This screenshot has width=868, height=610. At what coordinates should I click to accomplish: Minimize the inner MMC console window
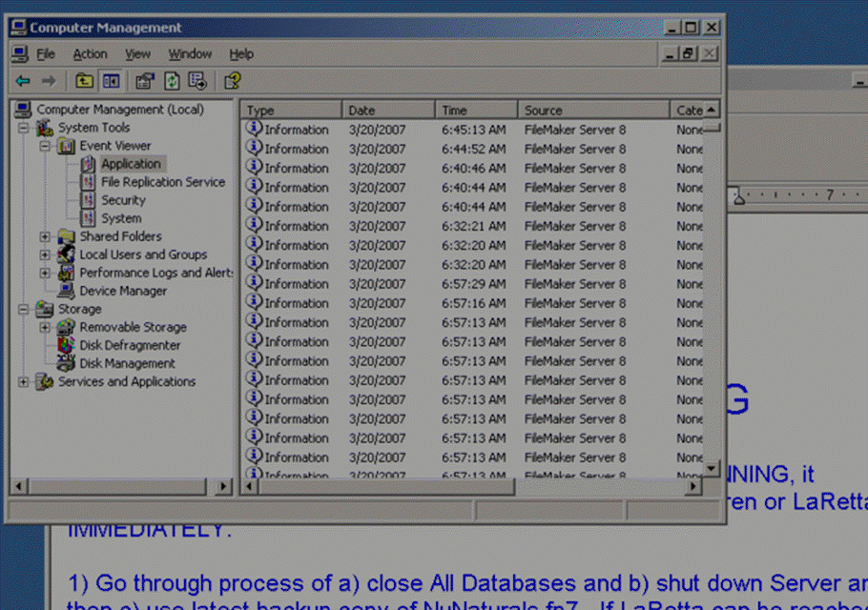(670, 53)
